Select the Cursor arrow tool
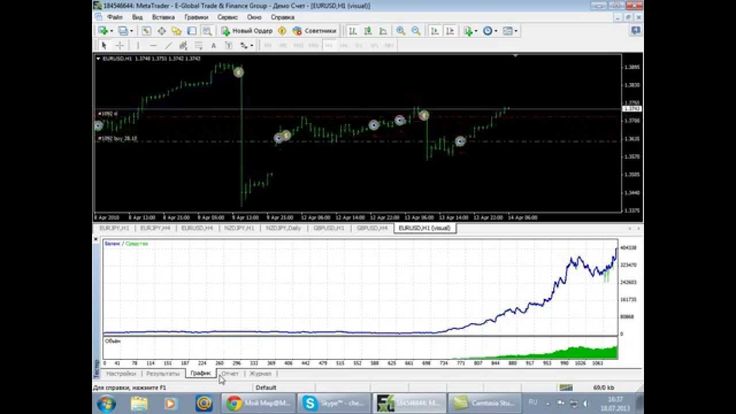 tap(104, 46)
